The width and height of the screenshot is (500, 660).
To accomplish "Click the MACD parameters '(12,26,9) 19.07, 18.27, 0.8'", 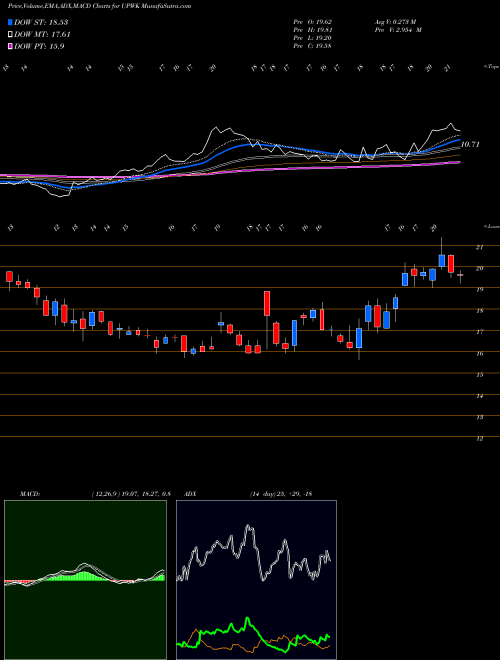I will pyautogui.click(x=131, y=494).
